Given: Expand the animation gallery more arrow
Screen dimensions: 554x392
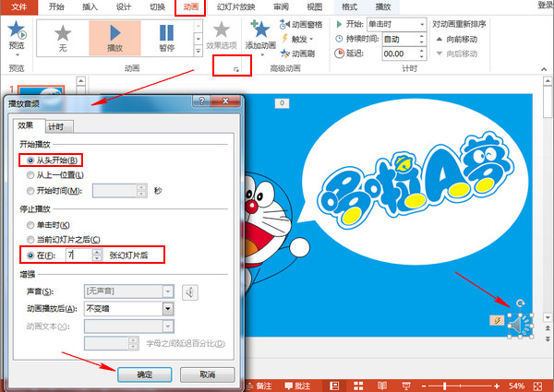Looking at the screenshot, I should (x=199, y=52).
